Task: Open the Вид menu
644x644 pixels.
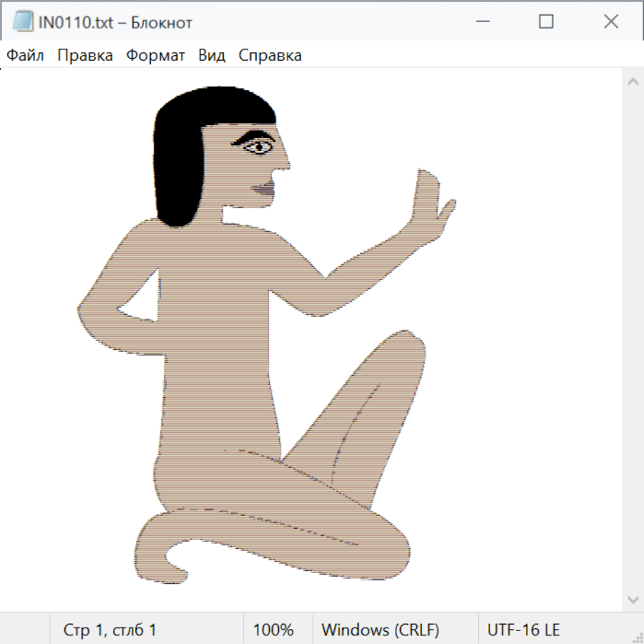Action: click(212, 56)
